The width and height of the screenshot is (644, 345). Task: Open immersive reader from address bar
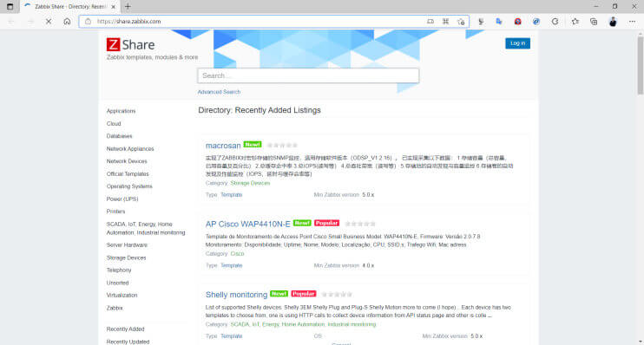tap(430, 22)
